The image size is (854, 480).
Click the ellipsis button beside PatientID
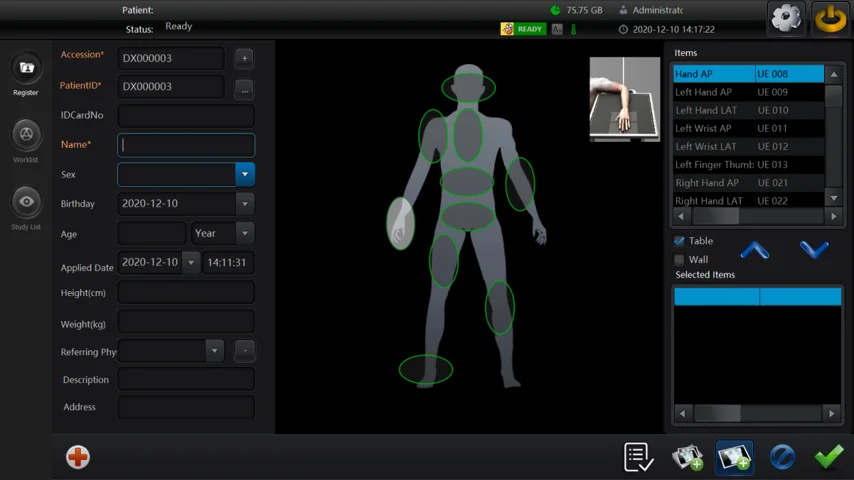click(x=244, y=90)
